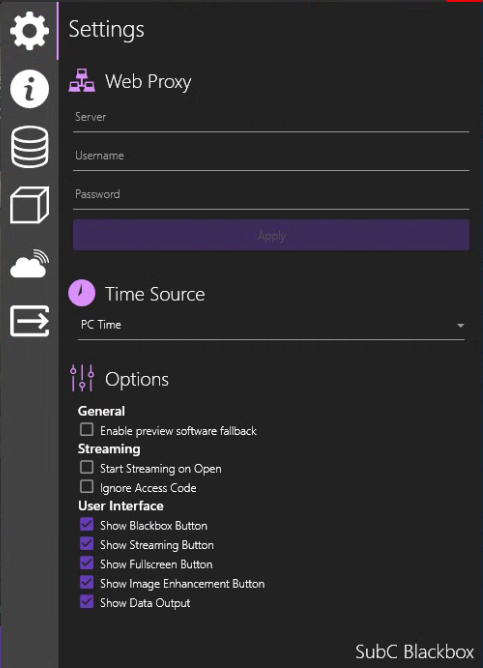Expand the PC Time dropdown arrow
483x668 pixels.
(x=460, y=325)
